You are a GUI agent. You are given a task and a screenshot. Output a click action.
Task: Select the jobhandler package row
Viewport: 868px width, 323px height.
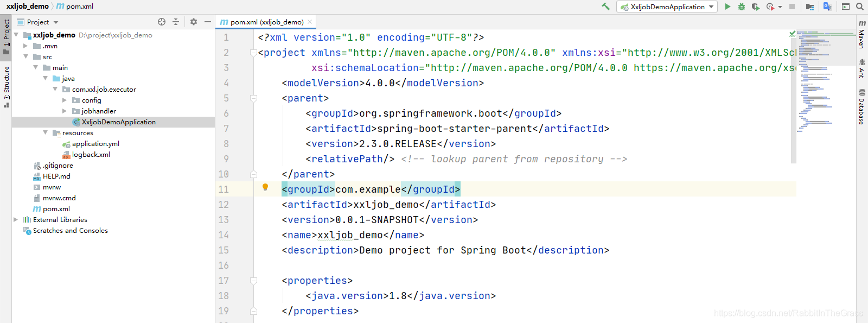[x=113, y=111]
